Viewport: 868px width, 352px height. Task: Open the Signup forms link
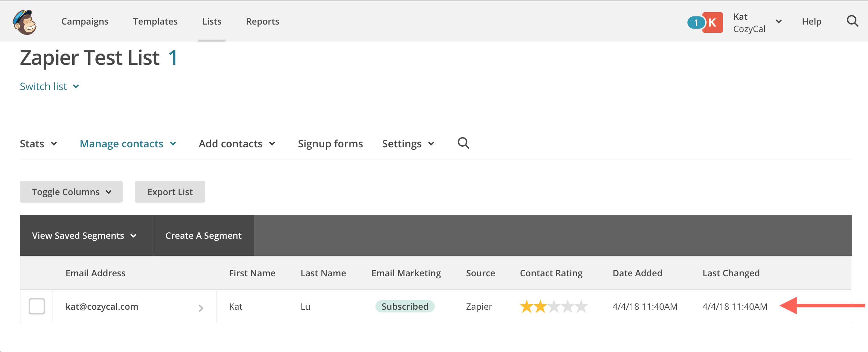(x=330, y=144)
